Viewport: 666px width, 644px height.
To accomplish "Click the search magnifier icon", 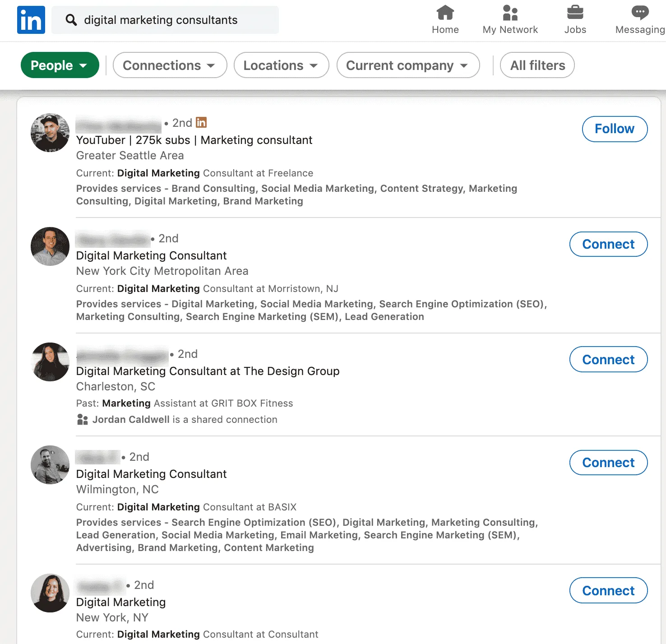I will click(x=71, y=20).
